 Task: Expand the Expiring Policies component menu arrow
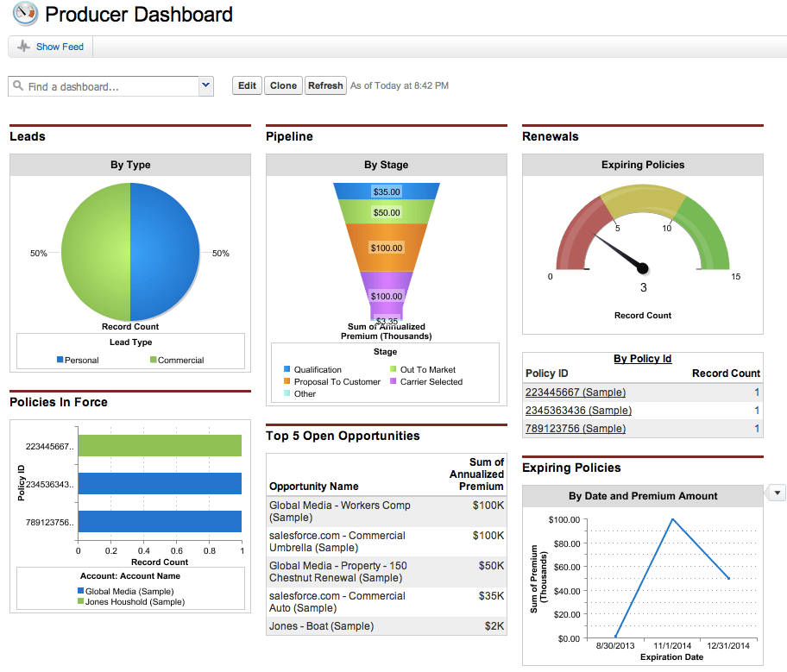click(777, 493)
